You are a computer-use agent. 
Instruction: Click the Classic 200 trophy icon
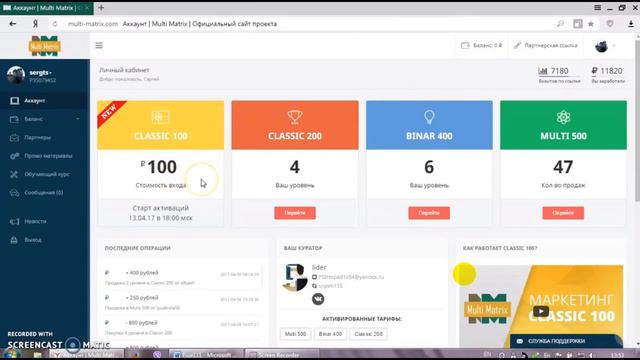295,117
